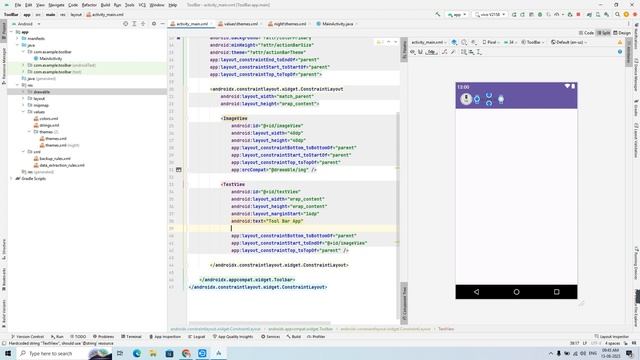Screen dimensions: 640x360
Task: Click the Select Opened File target icon
Action: pyautogui.click(x=125, y=24)
